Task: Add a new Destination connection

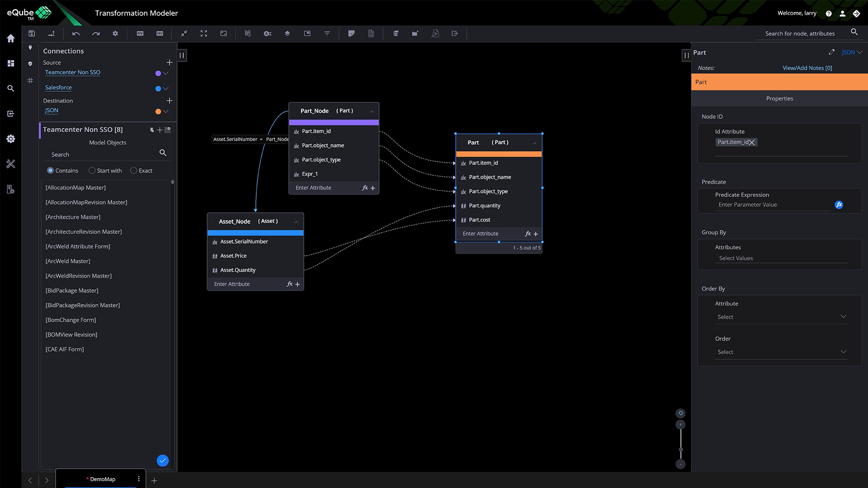Action: 170,100
